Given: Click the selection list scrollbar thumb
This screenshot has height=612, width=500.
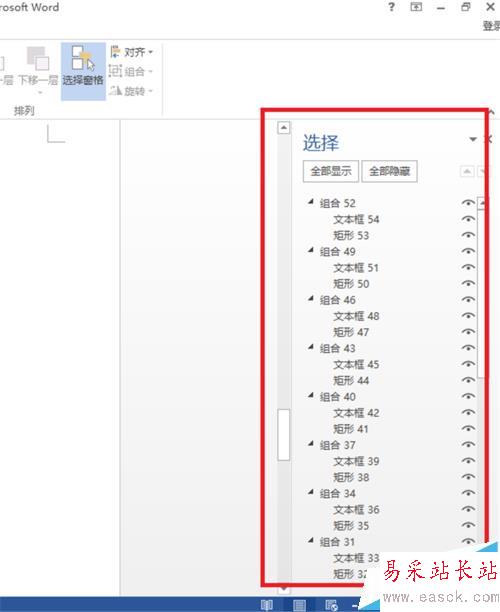Looking at the screenshot, I should point(481,294).
